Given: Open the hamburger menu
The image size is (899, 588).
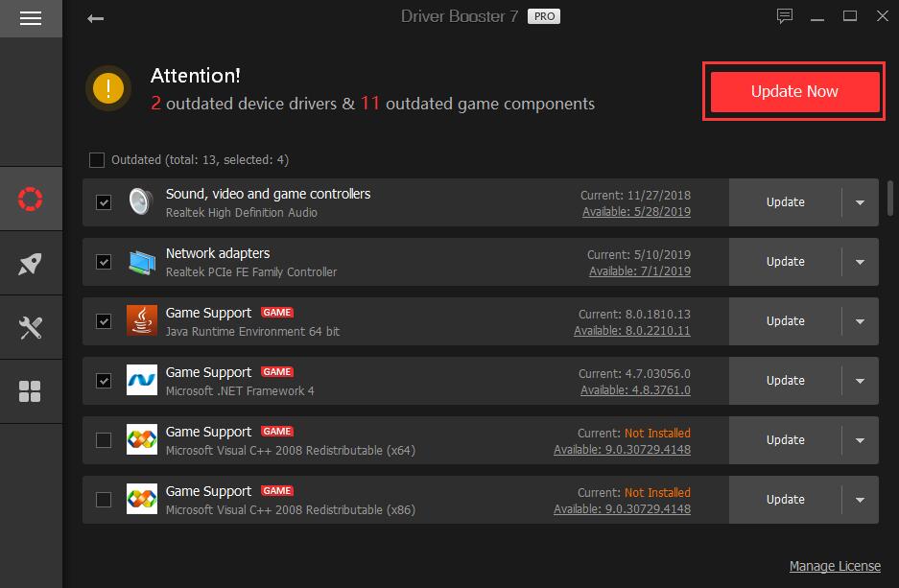Looking at the screenshot, I should pyautogui.click(x=31, y=18).
